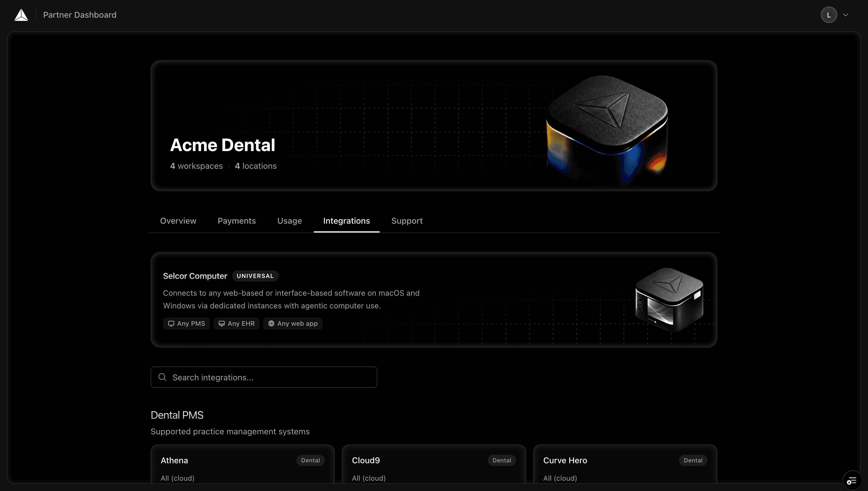Viewport: 868px width, 491px height.
Task: Click the Partner Dashboard title
Action: click(x=80, y=14)
